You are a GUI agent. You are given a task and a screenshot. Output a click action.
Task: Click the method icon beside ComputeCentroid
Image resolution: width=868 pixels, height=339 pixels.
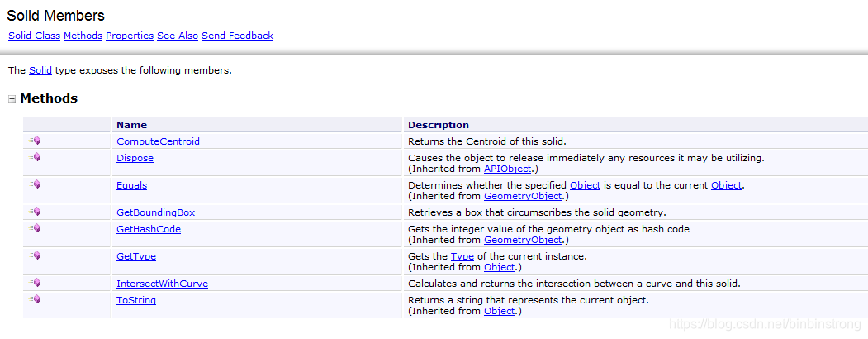pyautogui.click(x=36, y=141)
